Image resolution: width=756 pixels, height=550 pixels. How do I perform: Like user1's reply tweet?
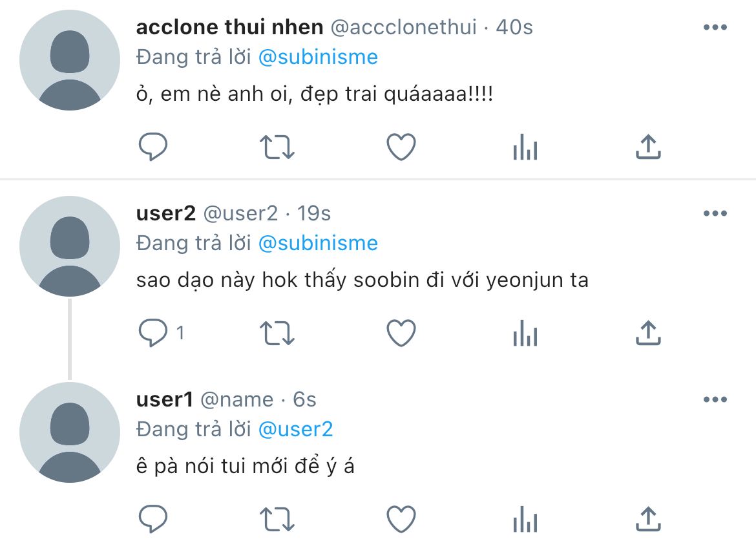401,519
